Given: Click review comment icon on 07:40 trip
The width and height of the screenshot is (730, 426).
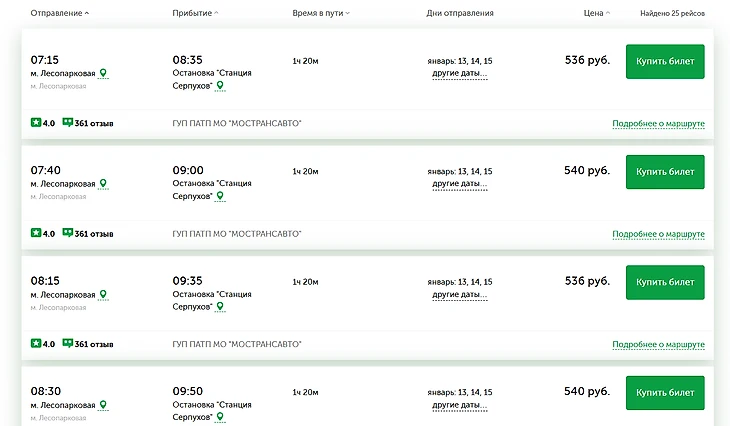Looking at the screenshot, I should coord(68,233).
